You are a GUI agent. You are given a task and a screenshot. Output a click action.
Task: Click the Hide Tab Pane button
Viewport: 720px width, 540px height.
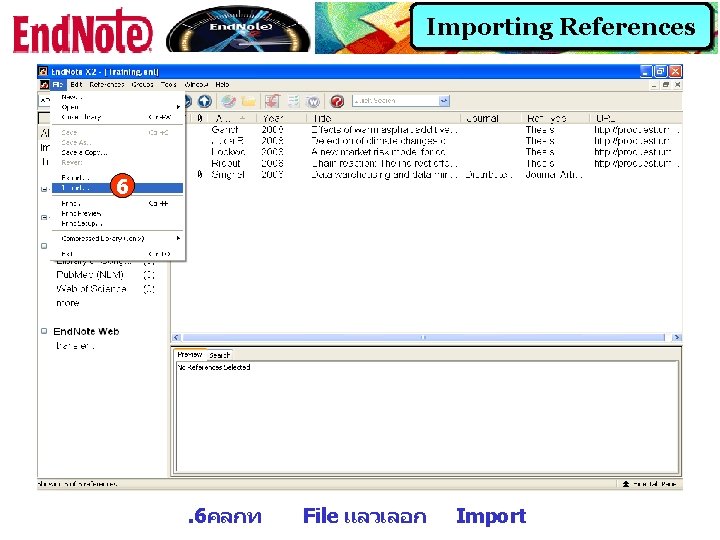(x=649, y=484)
